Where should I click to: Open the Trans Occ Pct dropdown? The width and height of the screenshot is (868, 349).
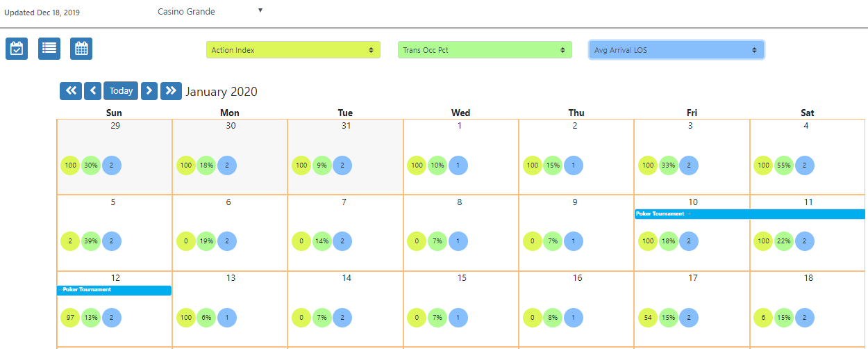pos(485,50)
